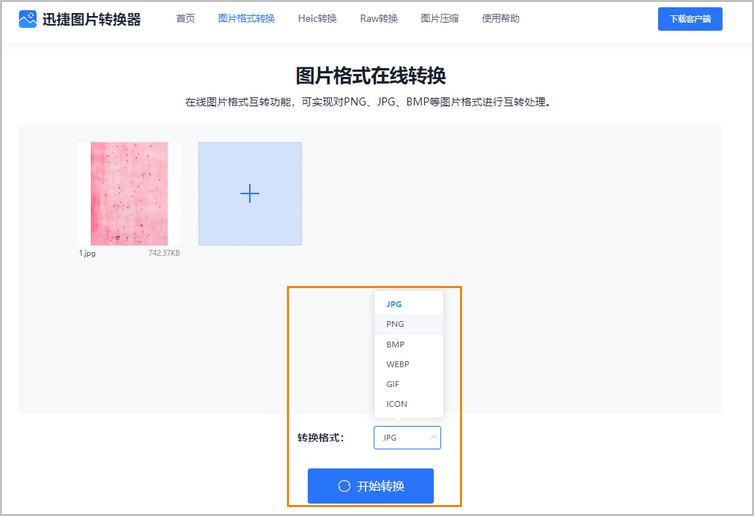
Task: Start conversion with 开始转换 button
Action: coord(371,486)
